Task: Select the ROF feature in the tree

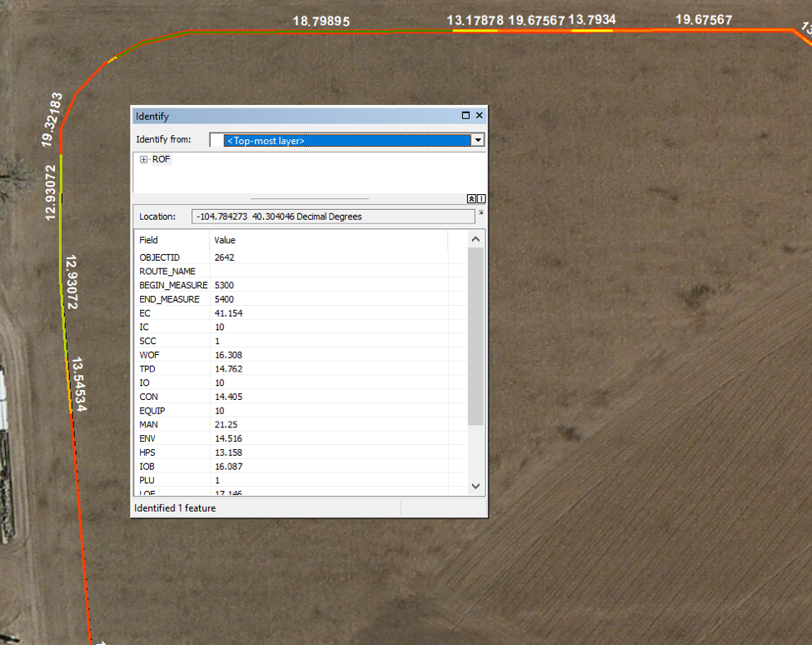Action: pyautogui.click(x=161, y=159)
